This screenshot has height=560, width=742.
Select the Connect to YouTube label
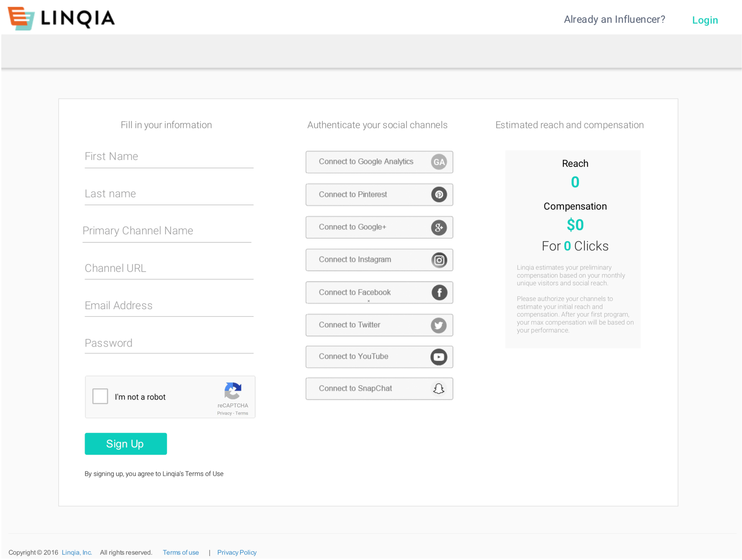(353, 356)
